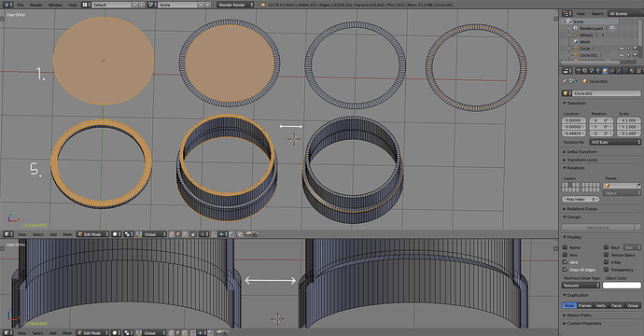Adjust Scale X value field
The width and height of the screenshot is (644, 336).
629,120
